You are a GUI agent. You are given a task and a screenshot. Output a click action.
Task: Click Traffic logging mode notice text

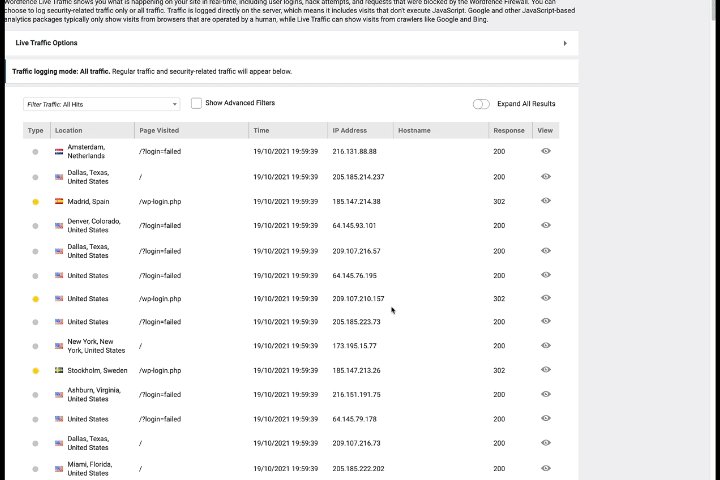(x=152, y=71)
